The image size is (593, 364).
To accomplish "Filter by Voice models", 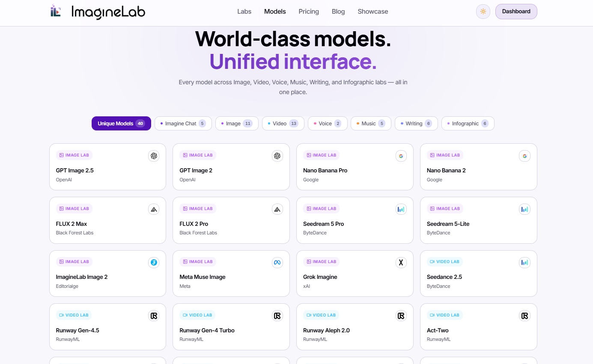I will pyautogui.click(x=328, y=123).
